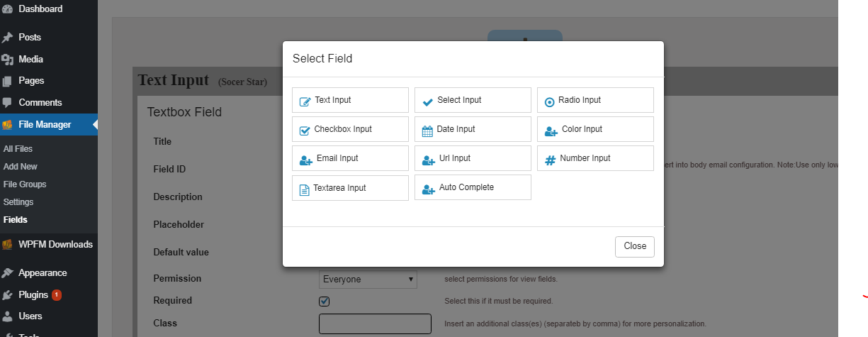This screenshot has height=337, width=868.
Task: Open the File Groups submenu link
Action: click(x=25, y=184)
